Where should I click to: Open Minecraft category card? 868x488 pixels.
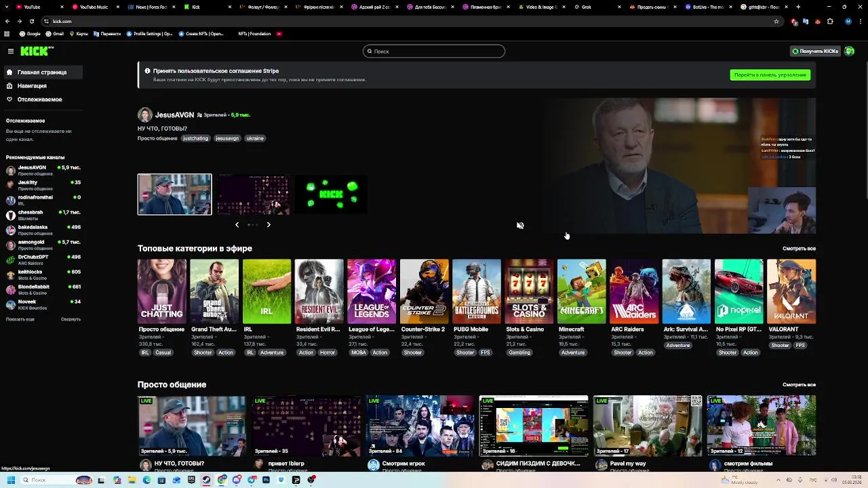(x=581, y=291)
